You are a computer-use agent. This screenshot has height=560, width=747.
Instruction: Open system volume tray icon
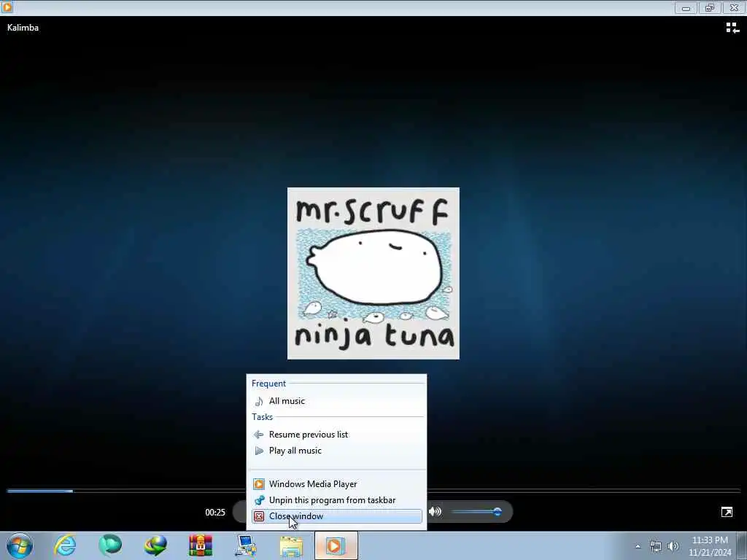coord(673,546)
